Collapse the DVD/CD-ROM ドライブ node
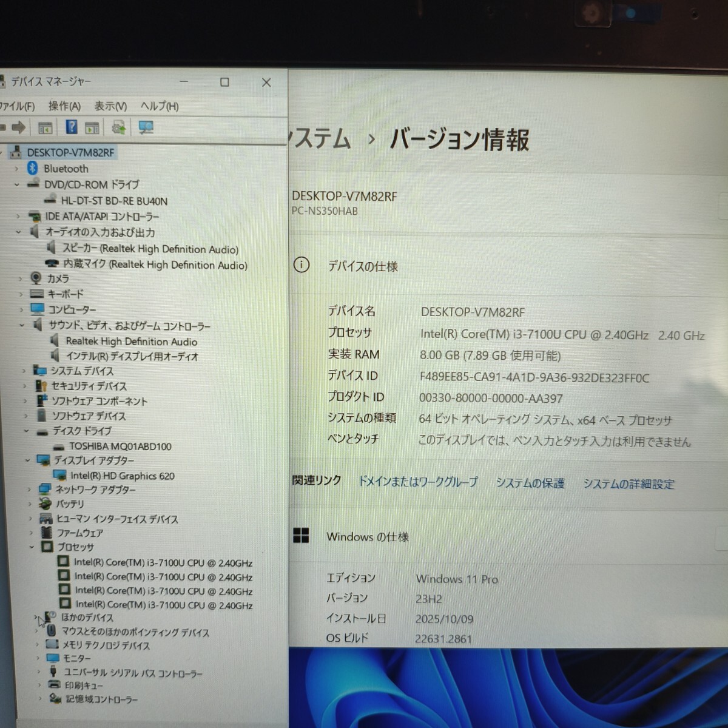The height and width of the screenshot is (728, 728). click(17, 184)
